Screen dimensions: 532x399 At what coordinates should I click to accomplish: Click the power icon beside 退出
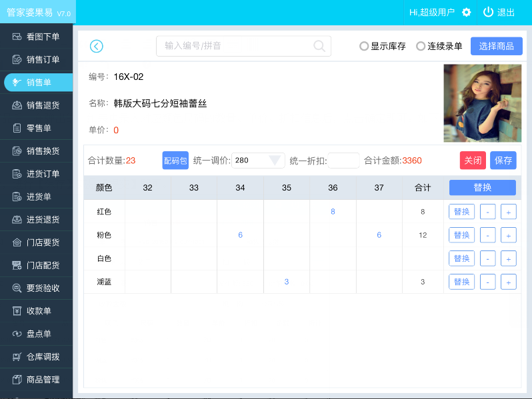[x=488, y=12]
